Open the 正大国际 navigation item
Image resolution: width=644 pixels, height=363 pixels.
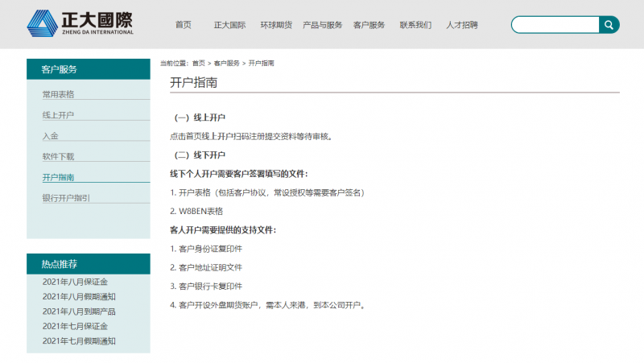pyautogui.click(x=229, y=25)
